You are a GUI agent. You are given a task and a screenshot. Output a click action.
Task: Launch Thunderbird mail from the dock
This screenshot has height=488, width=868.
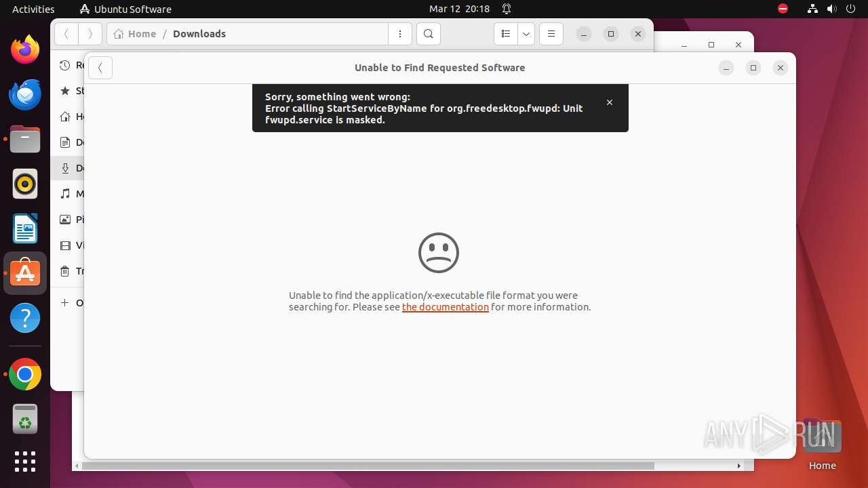(25, 95)
